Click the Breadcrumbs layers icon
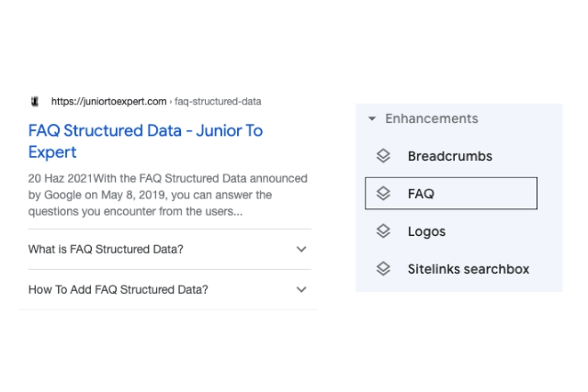Screen dimensions: 588x392 tap(384, 156)
